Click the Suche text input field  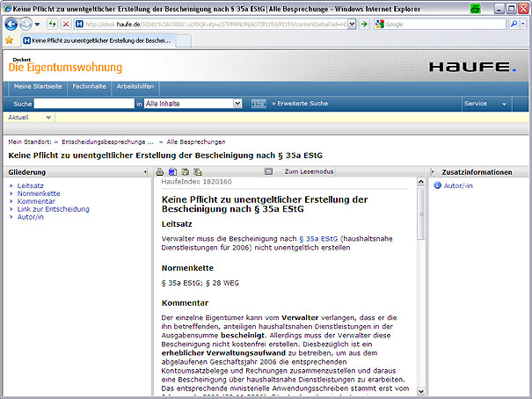tap(84, 104)
